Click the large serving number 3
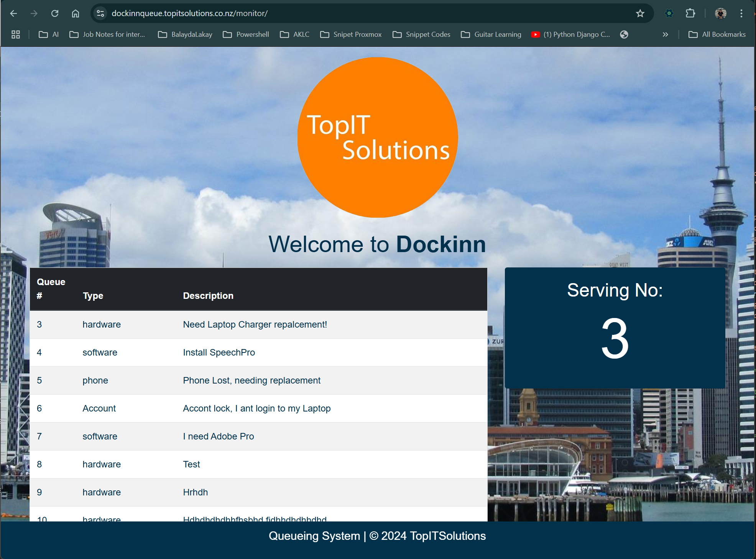This screenshot has width=756, height=559. (x=615, y=339)
